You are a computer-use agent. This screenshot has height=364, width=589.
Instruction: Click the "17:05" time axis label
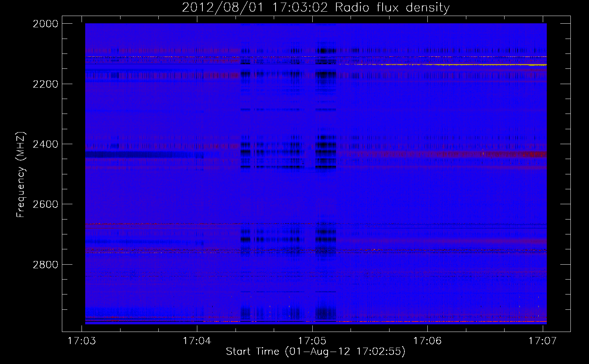[312, 341]
